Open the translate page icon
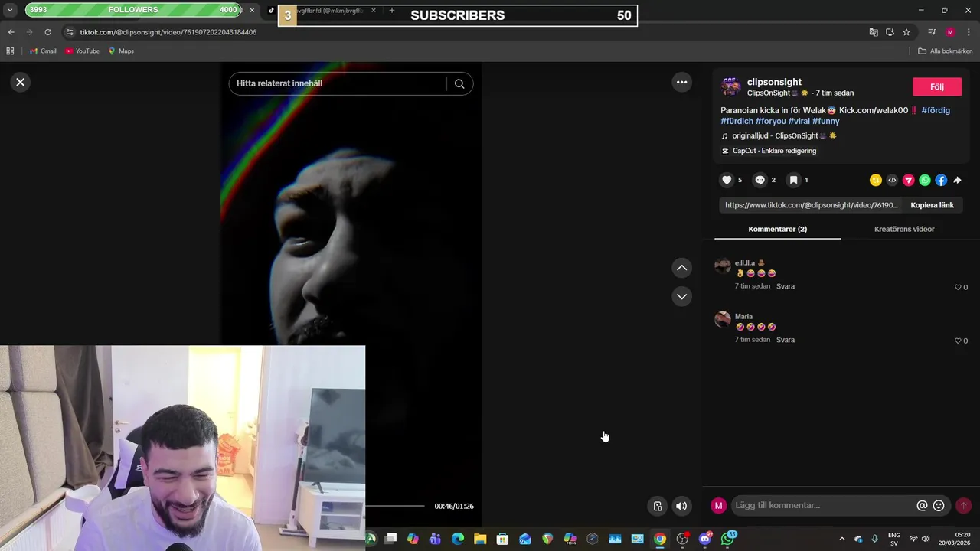Viewport: 980px width, 551px height. [x=874, y=32]
